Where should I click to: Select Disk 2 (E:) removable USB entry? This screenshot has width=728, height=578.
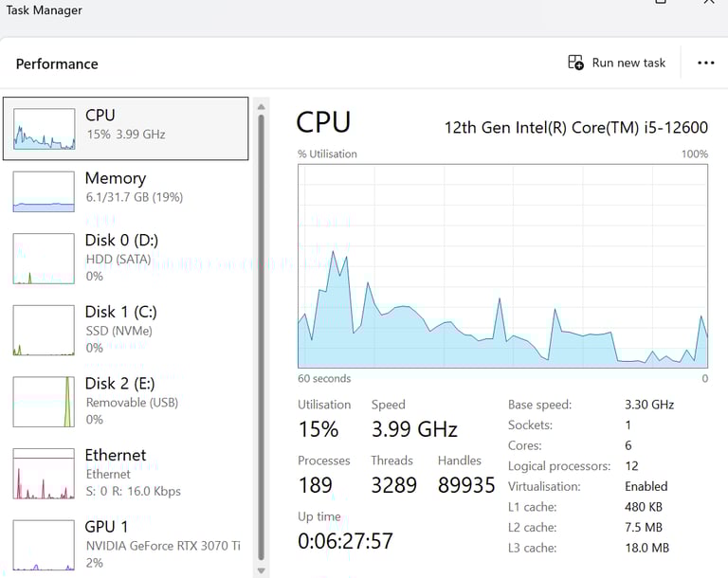(x=126, y=401)
